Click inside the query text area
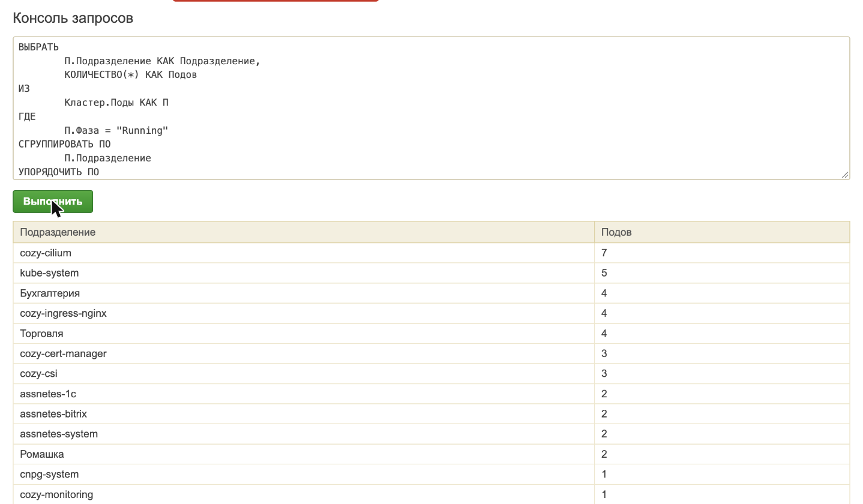Viewport: 863px width, 504px height. tap(431, 108)
